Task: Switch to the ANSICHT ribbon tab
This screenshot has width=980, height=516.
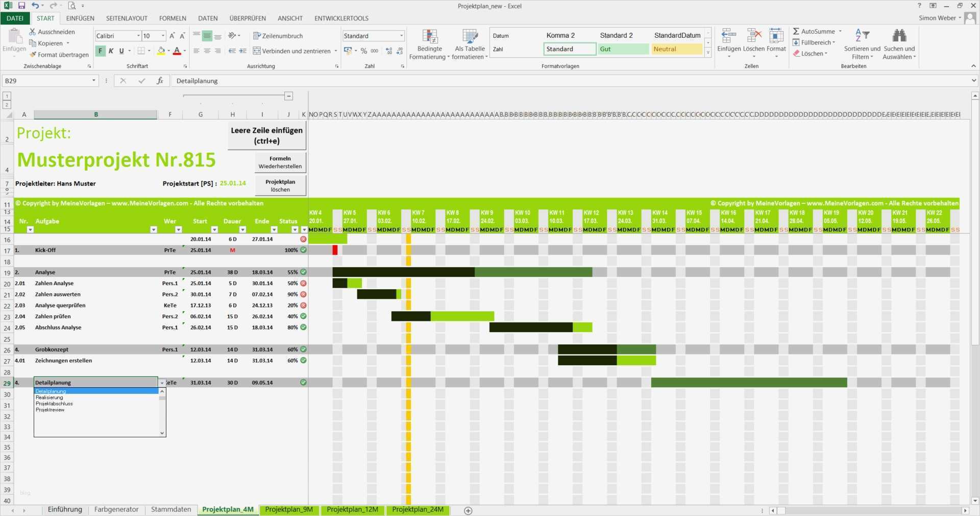Action: point(289,18)
